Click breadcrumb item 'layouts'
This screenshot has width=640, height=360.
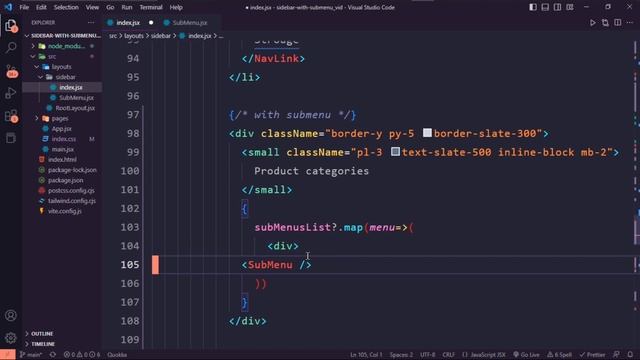[x=134, y=36]
